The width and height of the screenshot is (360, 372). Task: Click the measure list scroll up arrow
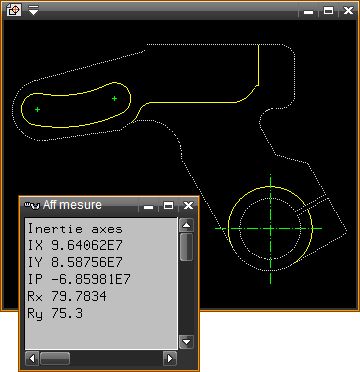tap(186, 225)
